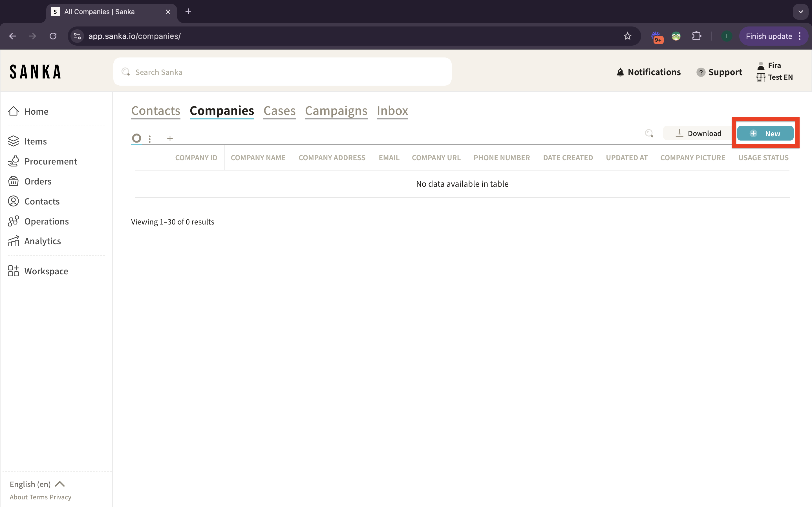Screen dimensions: 812x507
Task: Open Operations icon in the sidebar
Action: (x=14, y=221)
